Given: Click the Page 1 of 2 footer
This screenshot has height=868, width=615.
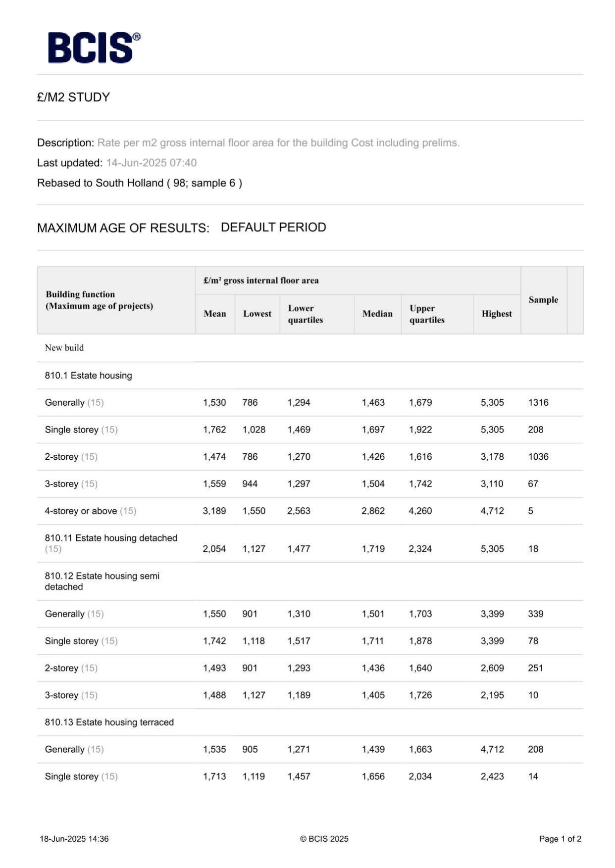Looking at the screenshot, I should click(560, 839).
